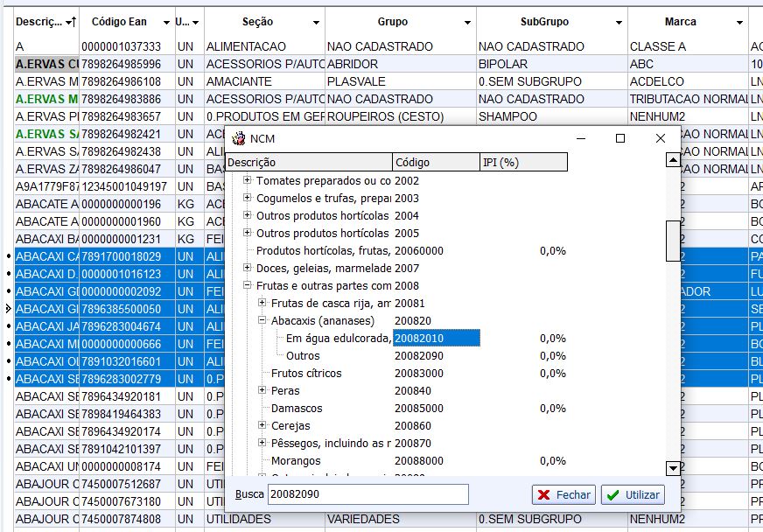Click the Fechar button
Viewport: 763px width, 532px height.
click(x=563, y=495)
